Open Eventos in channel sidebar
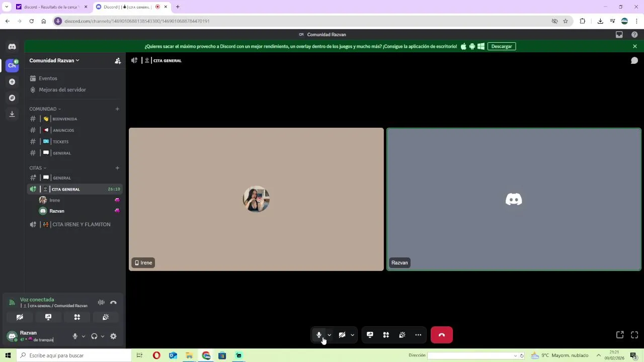 pos(74,78)
